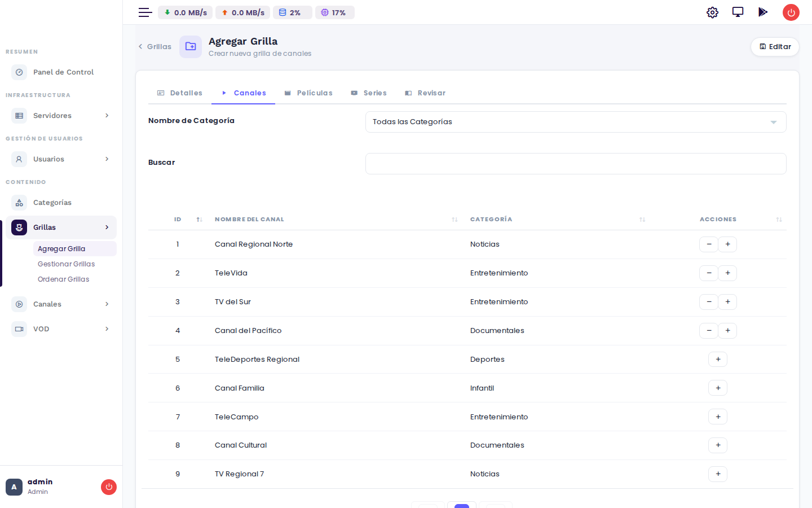
Task: Click the play store icon in header
Action: pyautogui.click(x=763, y=12)
